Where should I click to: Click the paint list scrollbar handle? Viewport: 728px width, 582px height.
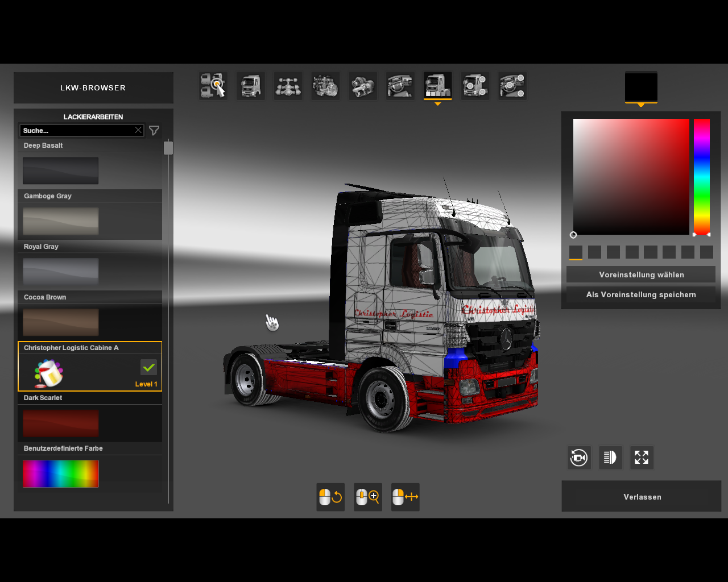(x=168, y=148)
